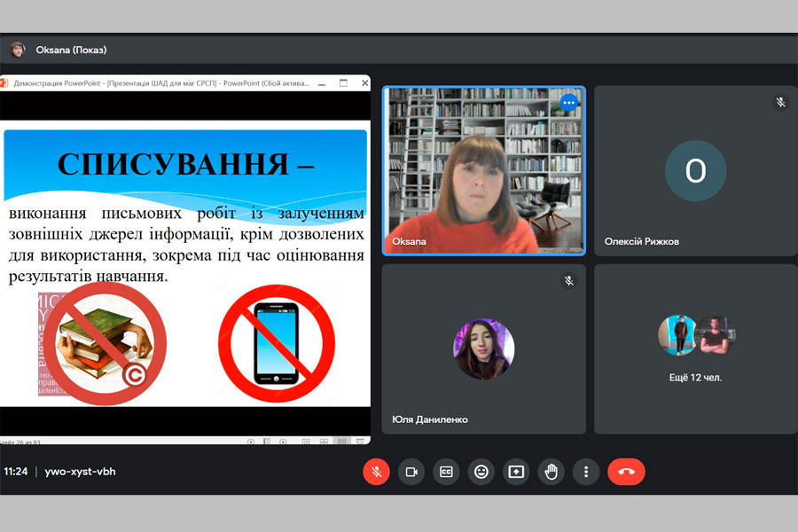
Task: Open the three-dot more options menu in the call bar
Action: click(586, 472)
